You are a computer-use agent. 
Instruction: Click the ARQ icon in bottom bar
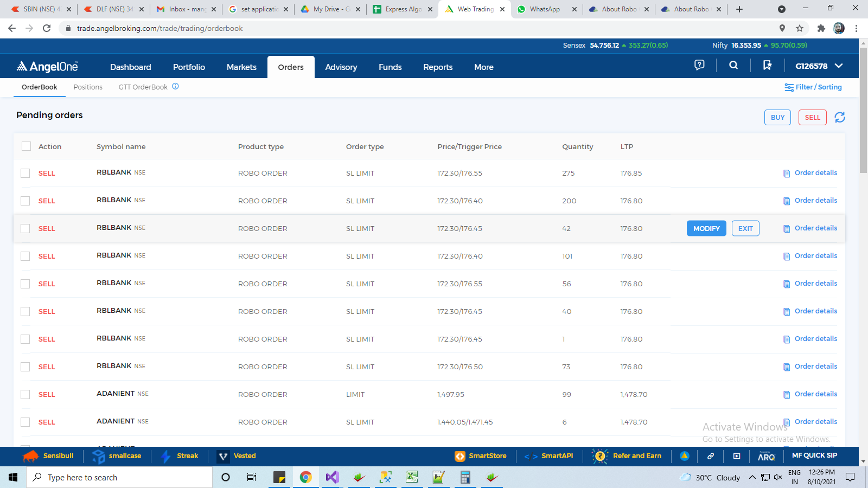pos(766,456)
